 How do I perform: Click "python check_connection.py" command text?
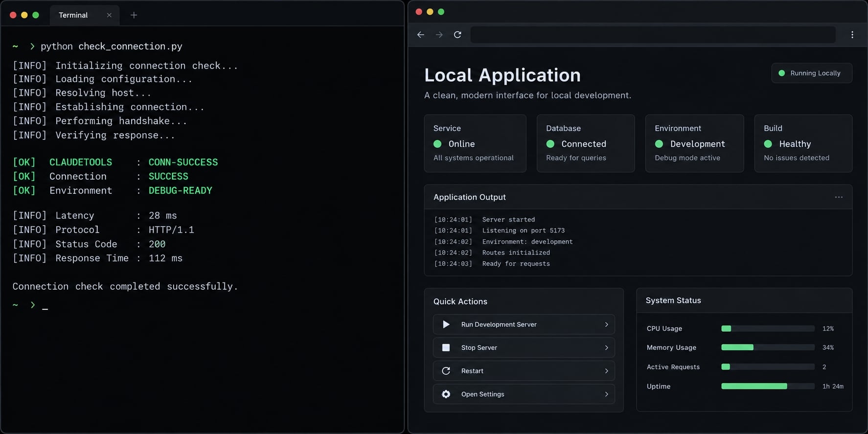[112, 46]
